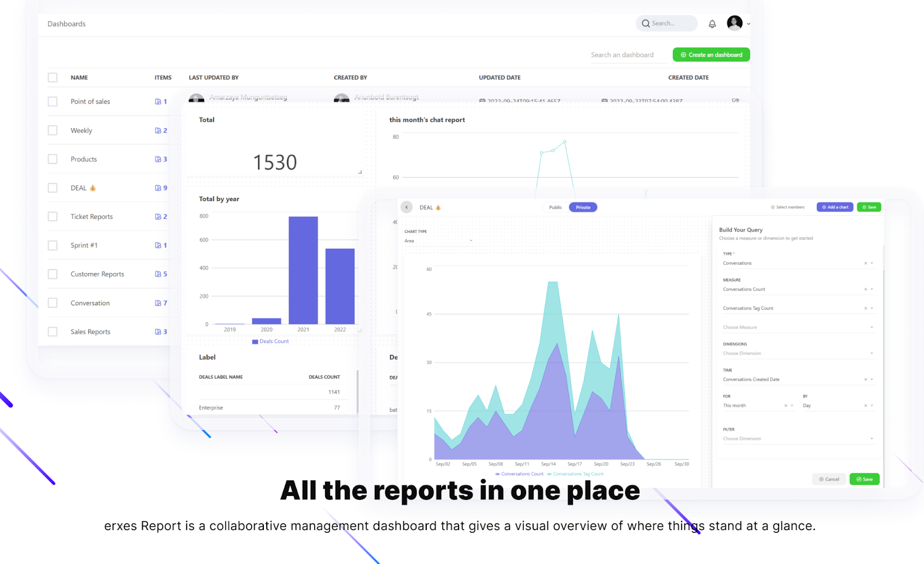Open the user avatar profile menu
924x564 pixels.
point(735,23)
